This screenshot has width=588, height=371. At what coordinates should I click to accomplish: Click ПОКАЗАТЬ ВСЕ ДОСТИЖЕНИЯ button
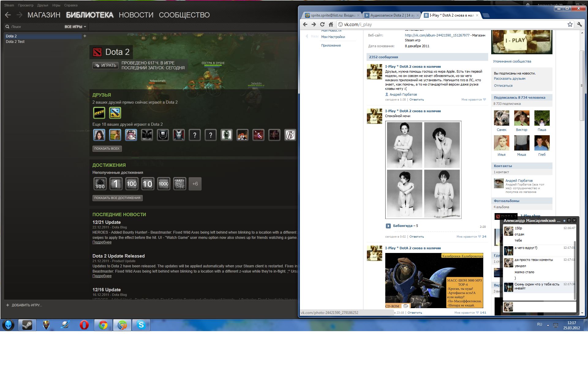click(x=117, y=198)
